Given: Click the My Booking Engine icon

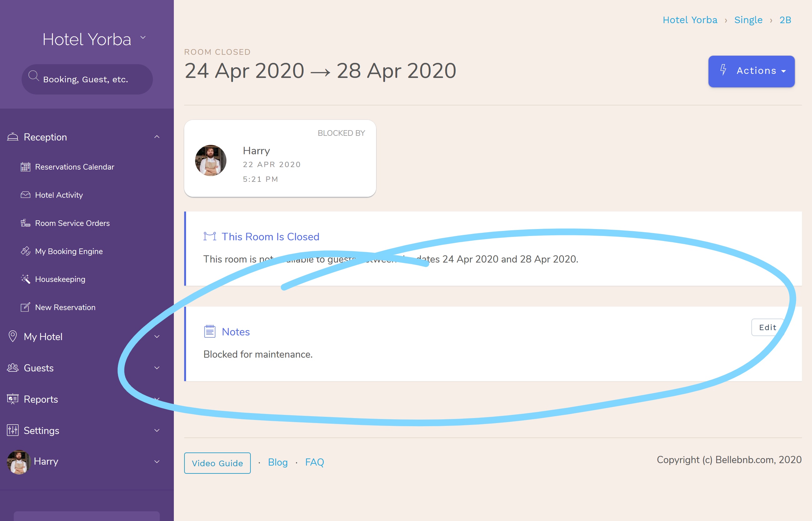Looking at the screenshot, I should tap(25, 251).
